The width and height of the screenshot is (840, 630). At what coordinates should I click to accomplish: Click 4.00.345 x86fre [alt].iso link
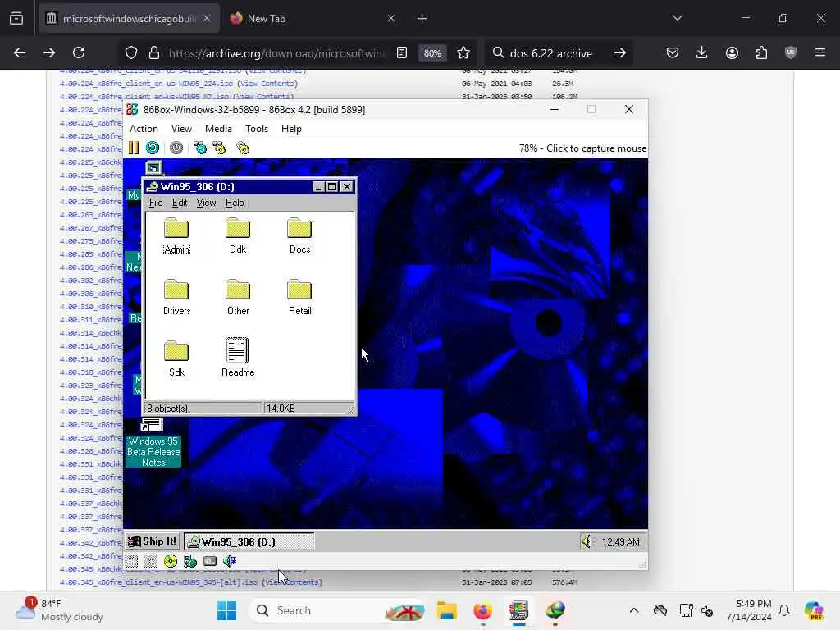(158, 582)
